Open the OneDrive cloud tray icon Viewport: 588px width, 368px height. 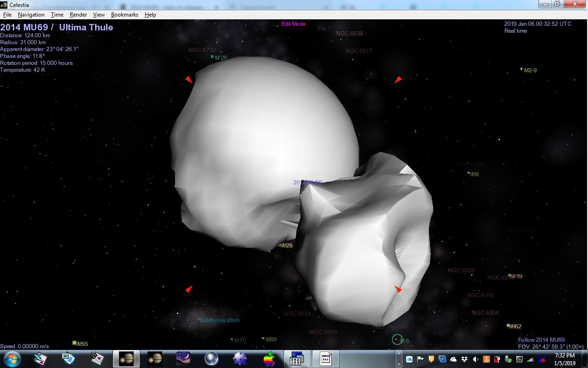point(453,359)
